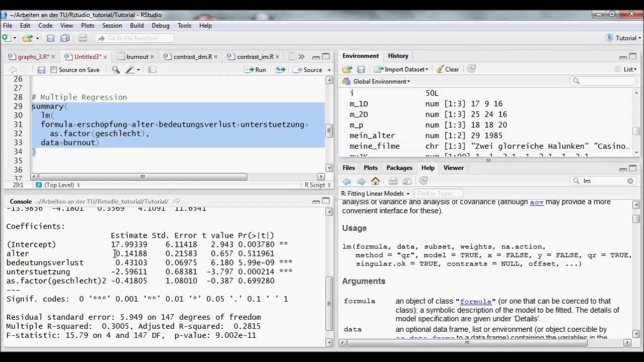644x362 pixels.
Task: Open the Files tab
Action: (x=349, y=168)
